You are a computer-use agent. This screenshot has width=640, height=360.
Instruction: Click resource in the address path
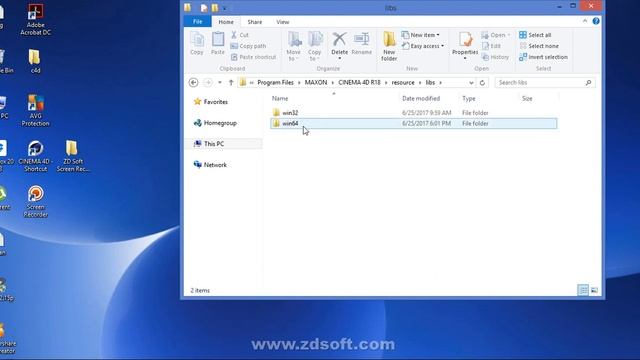[x=403, y=82]
